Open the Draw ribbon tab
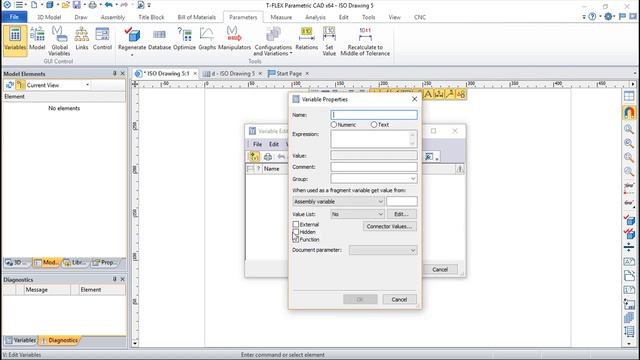This screenshot has width=640, height=360. pyautogui.click(x=81, y=17)
